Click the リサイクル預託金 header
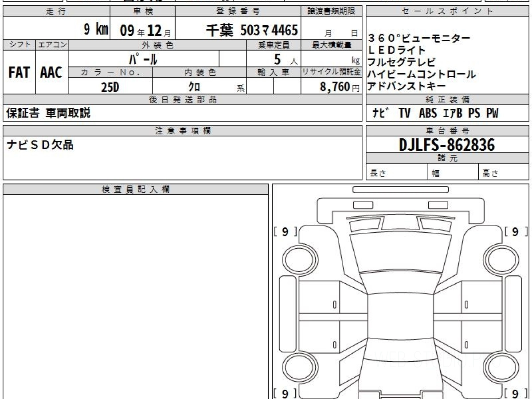Viewport: 532px width, 399px height. [x=332, y=72]
